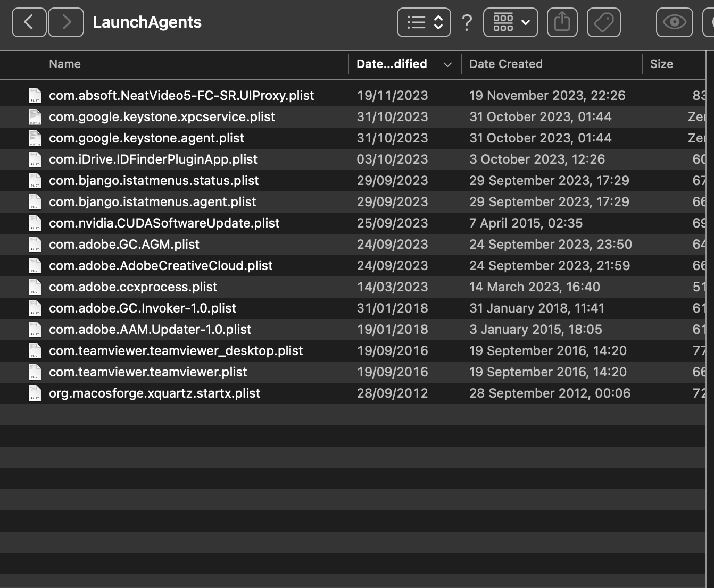Click created date 19 November 2023, 22:26

pyautogui.click(x=547, y=96)
